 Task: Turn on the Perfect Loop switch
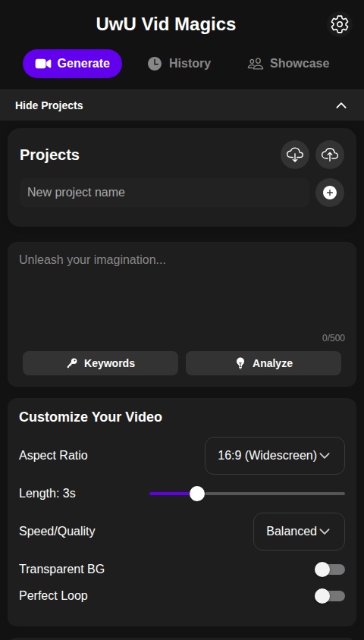330,596
